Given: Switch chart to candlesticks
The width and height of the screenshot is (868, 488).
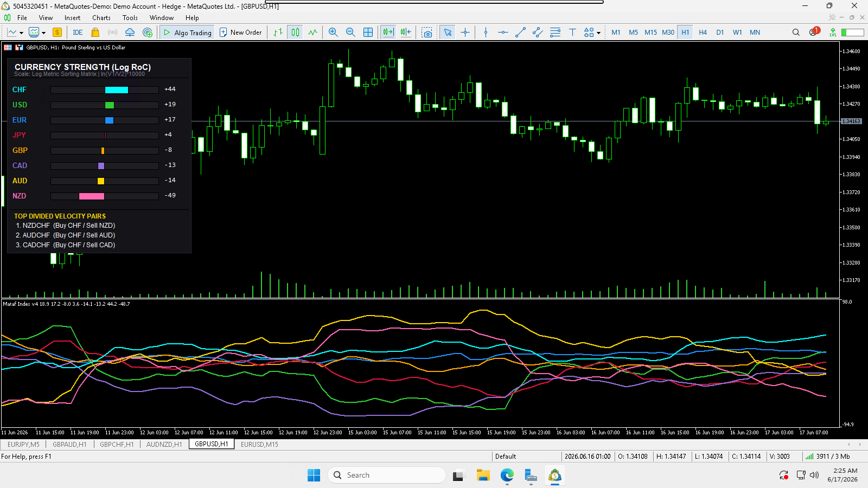Looking at the screenshot, I should click(295, 33).
